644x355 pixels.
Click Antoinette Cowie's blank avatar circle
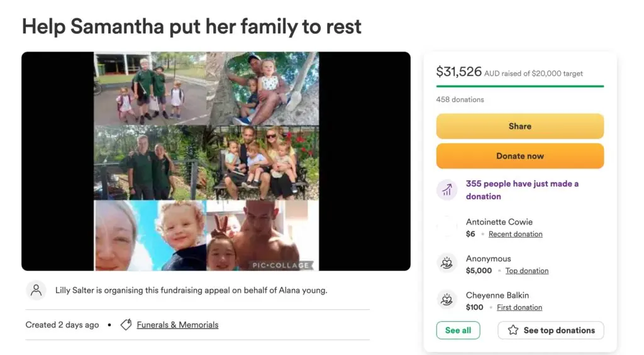(x=447, y=227)
